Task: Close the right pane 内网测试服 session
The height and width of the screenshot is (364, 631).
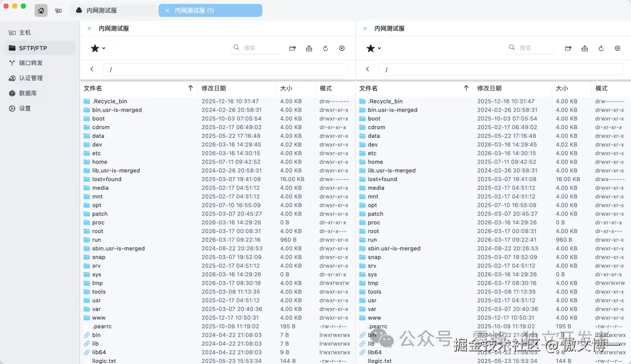Action: click(365, 29)
